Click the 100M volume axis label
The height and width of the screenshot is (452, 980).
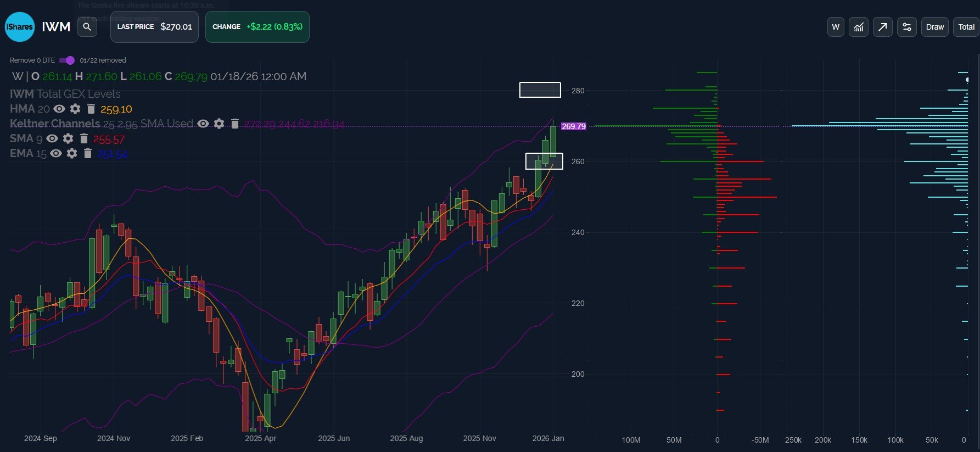coord(631,440)
